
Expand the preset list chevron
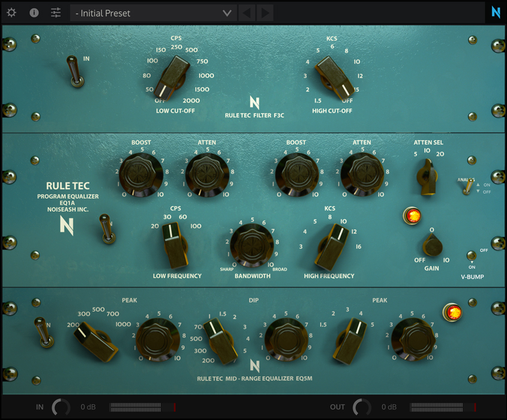click(x=227, y=13)
